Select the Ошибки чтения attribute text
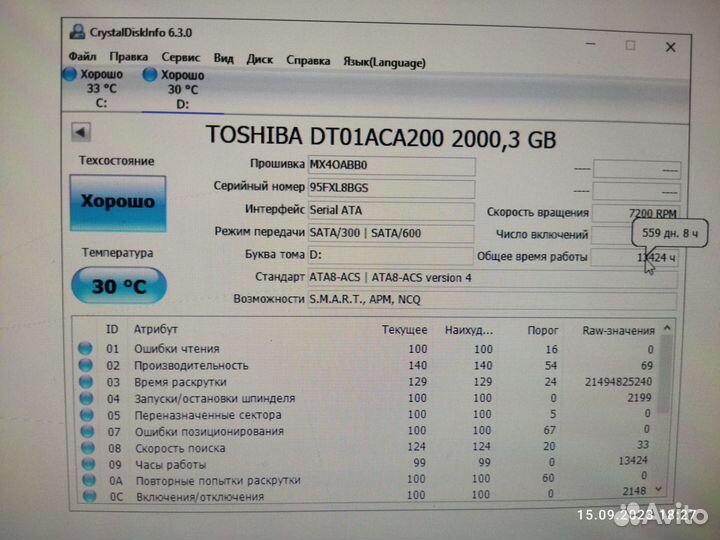 coord(177,349)
